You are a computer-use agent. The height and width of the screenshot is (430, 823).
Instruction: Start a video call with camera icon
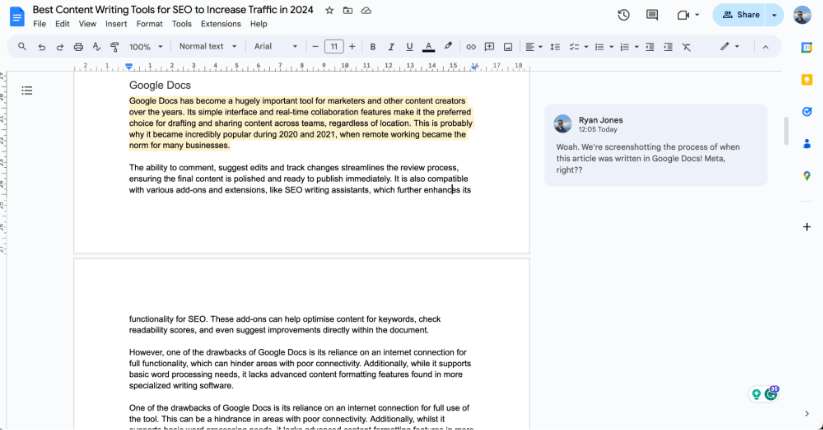tap(683, 15)
